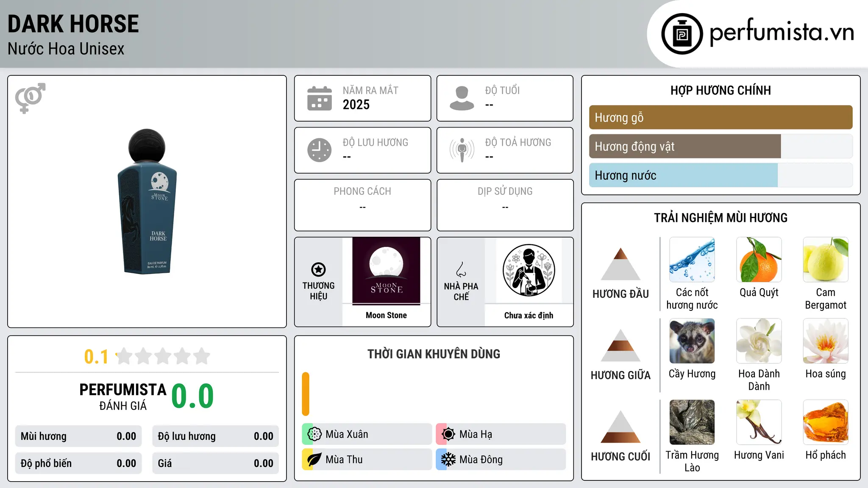Select the Mùa Thu season chip
Image resolution: width=868 pixels, height=488 pixels.
(x=367, y=460)
